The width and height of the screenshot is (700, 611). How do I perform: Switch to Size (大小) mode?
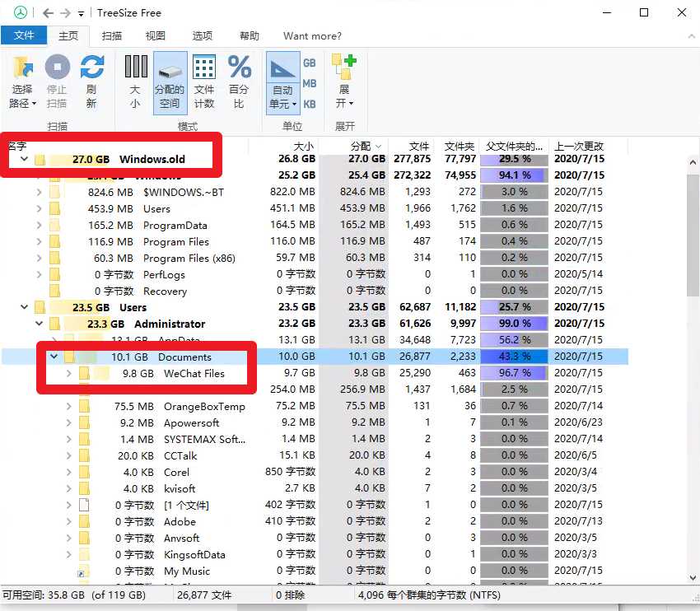tap(135, 82)
